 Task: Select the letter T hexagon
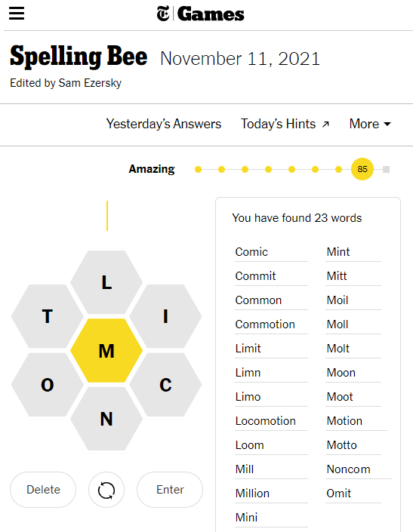(x=47, y=316)
